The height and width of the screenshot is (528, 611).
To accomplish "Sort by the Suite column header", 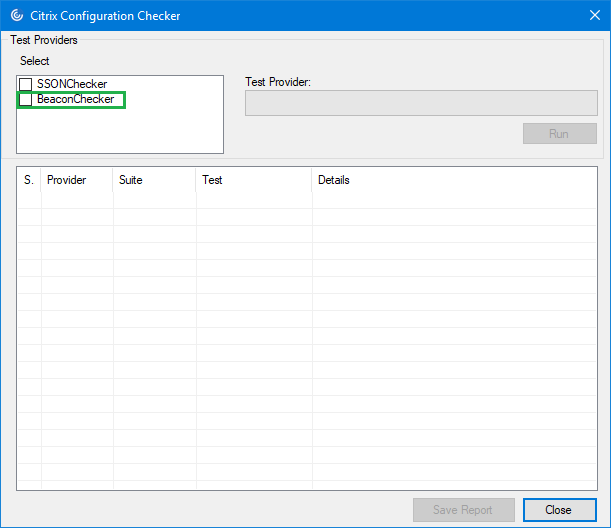I will pos(154,180).
